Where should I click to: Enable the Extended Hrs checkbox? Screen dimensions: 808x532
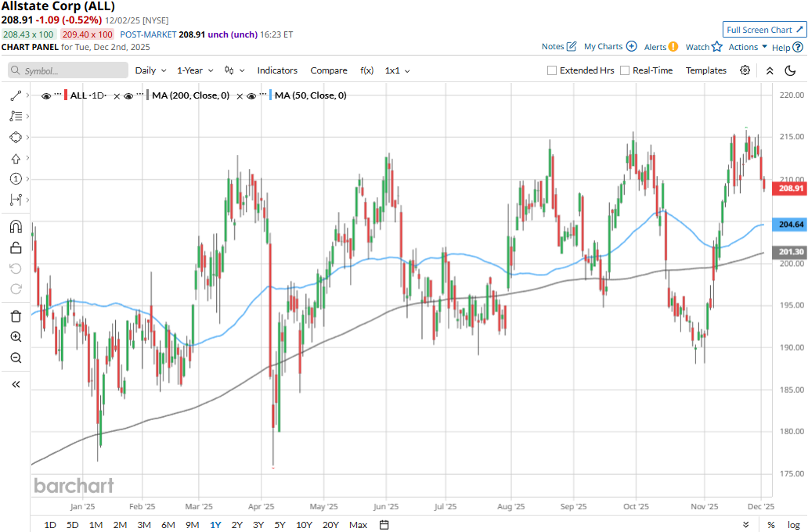click(x=552, y=70)
